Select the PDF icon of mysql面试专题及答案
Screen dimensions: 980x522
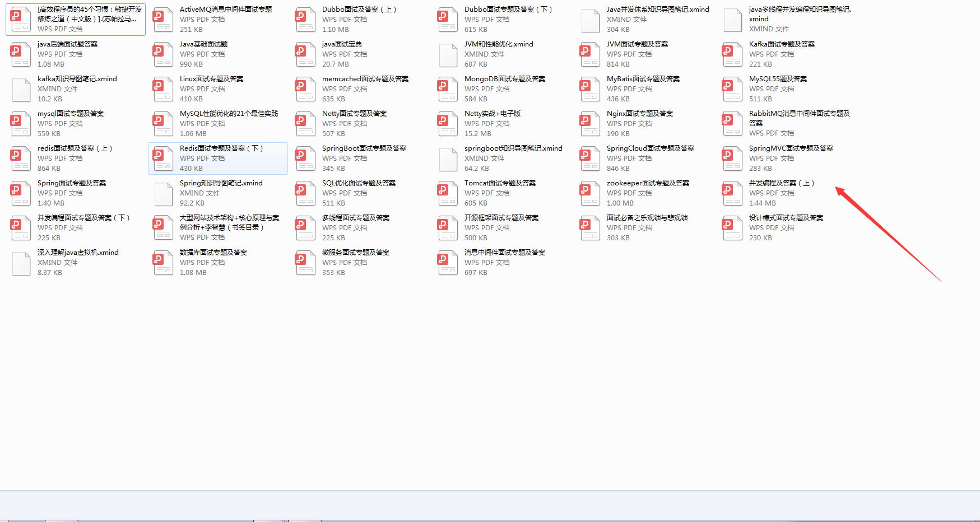[21, 124]
